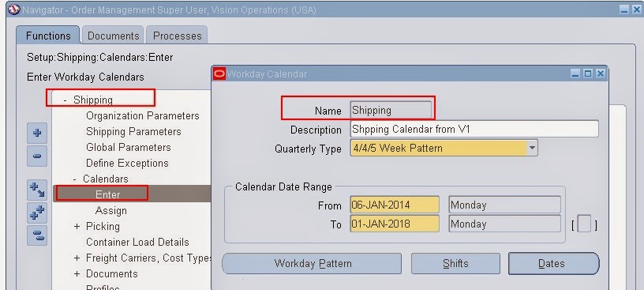Expand the Documents tree node
Screen dimensions: 644x290
tap(77, 274)
